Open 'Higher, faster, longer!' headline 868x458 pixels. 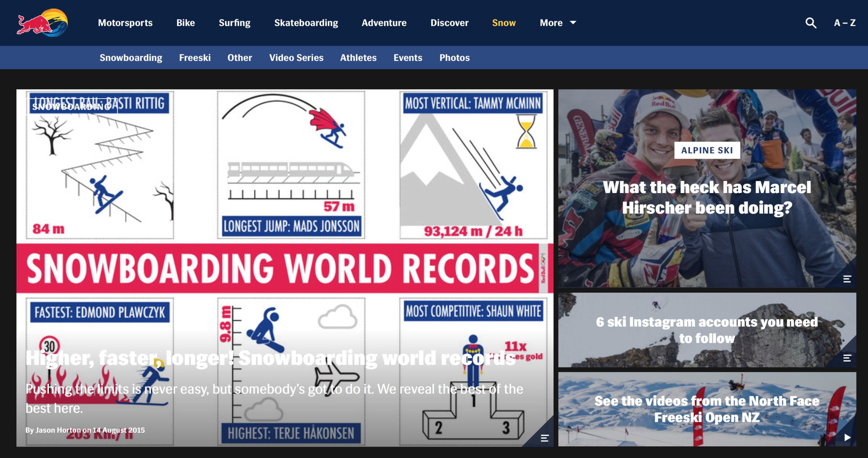pyautogui.click(x=270, y=358)
